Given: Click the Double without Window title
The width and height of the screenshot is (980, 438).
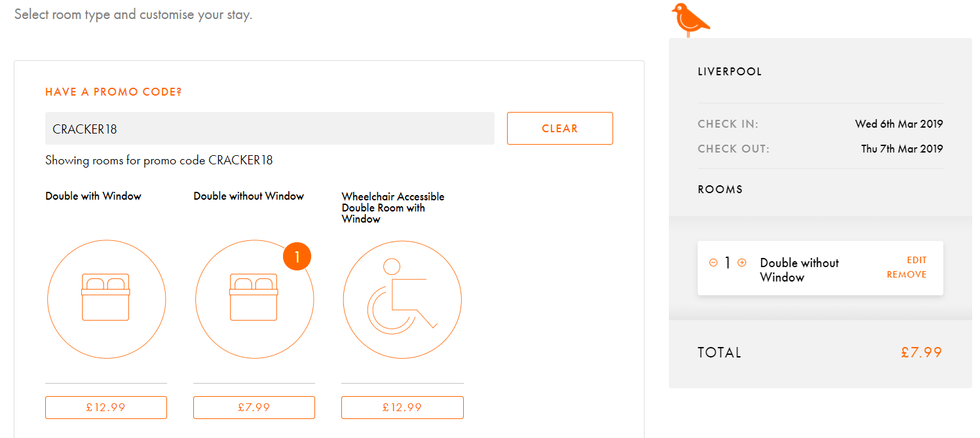Looking at the screenshot, I should click(249, 196).
